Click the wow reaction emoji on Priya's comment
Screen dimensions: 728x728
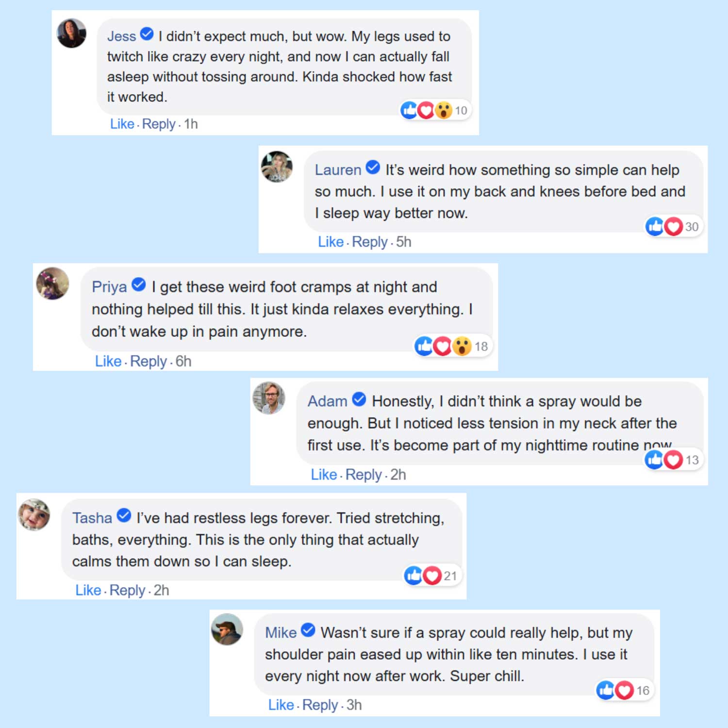462,346
